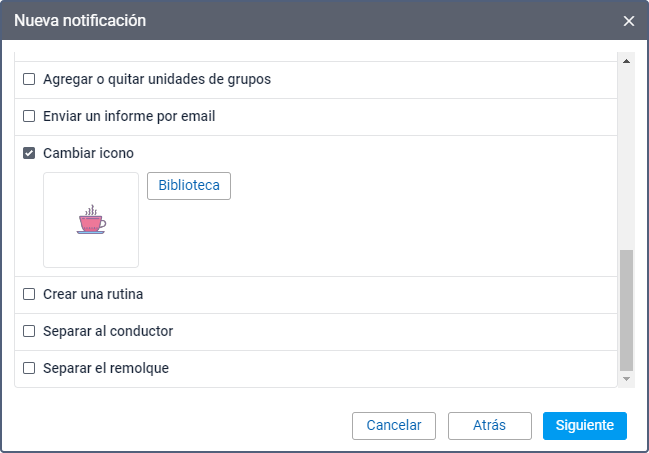Select the 'Separar el remolque' checkbox
The image size is (649, 453).
click(30, 368)
